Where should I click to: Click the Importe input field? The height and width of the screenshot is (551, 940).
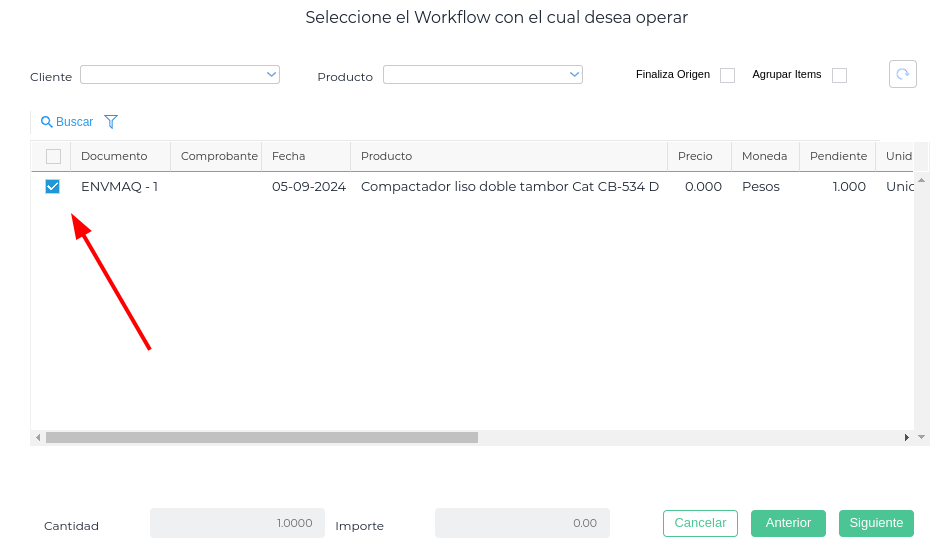click(521, 523)
